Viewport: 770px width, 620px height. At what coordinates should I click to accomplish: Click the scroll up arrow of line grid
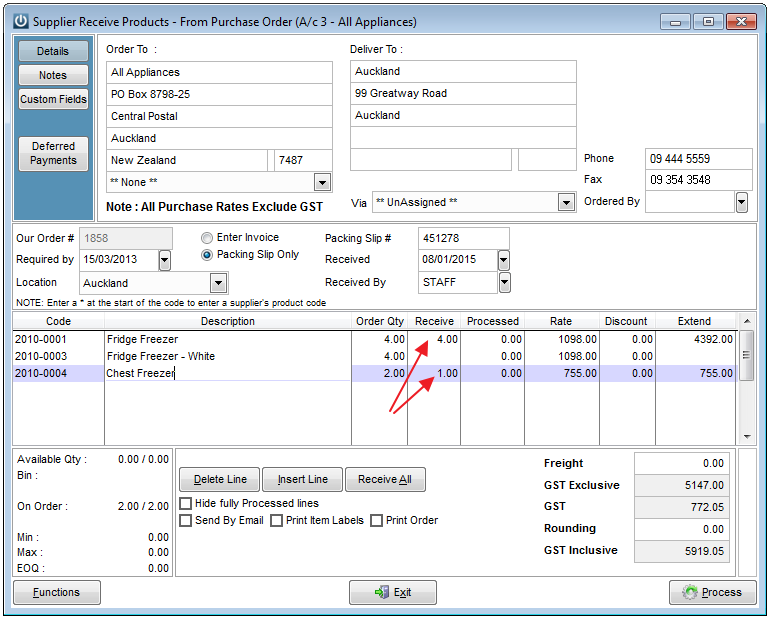click(747, 321)
